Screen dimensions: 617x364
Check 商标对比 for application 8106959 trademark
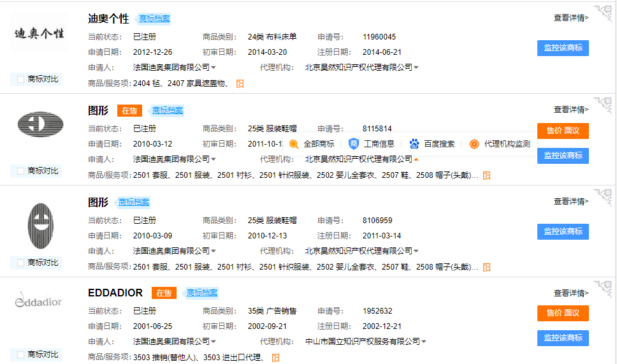pyautogui.click(x=21, y=263)
